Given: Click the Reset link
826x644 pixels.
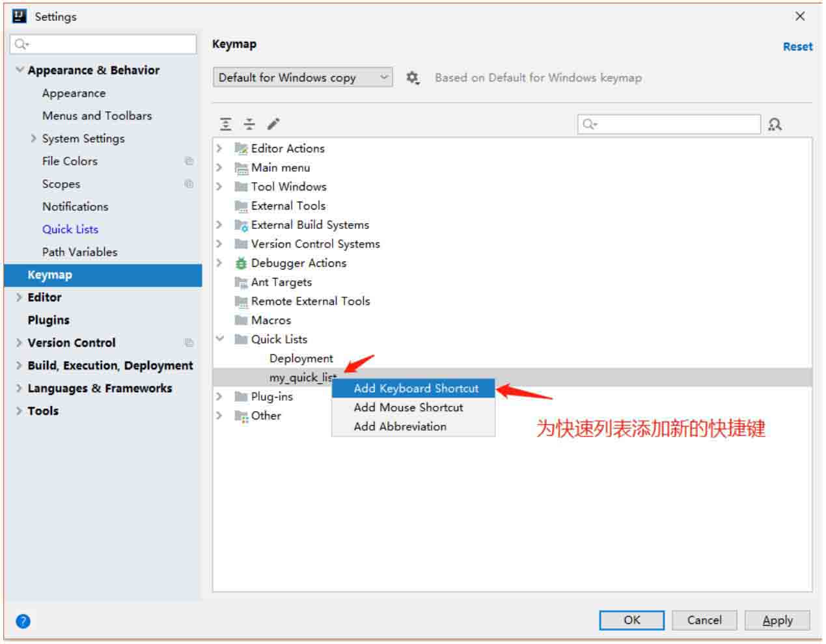Looking at the screenshot, I should click(797, 47).
